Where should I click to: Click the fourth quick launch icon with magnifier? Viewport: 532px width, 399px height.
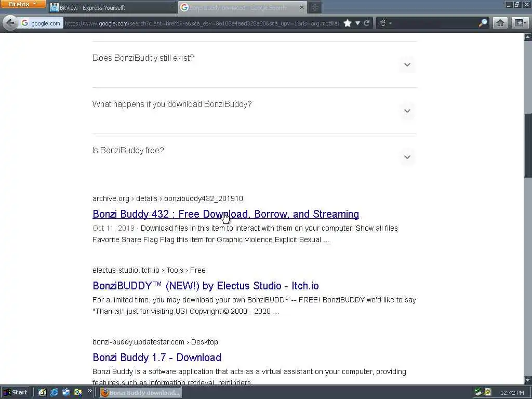click(x=78, y=392)
